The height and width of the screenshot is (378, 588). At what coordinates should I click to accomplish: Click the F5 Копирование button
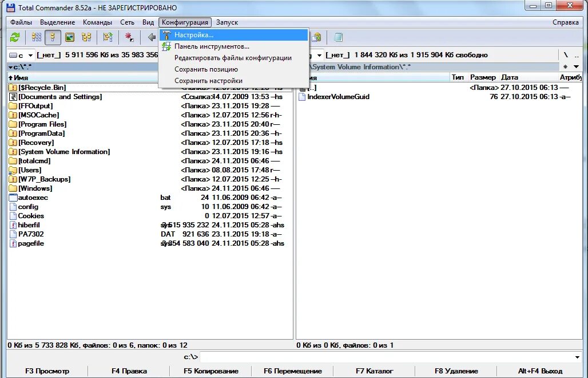[x=210, y=371]
